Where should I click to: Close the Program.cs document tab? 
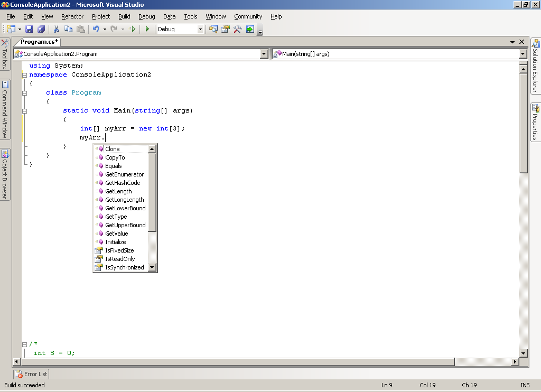pos(521,42)
